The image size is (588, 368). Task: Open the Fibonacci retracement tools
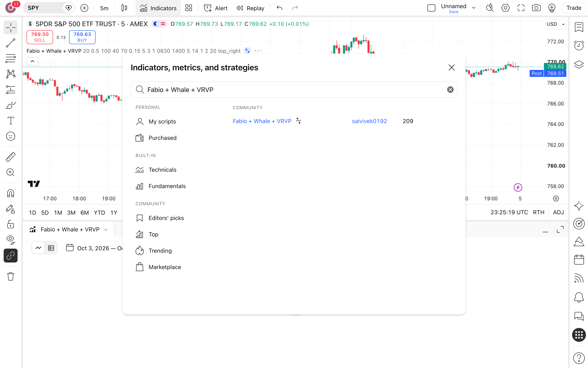[10, 59]
